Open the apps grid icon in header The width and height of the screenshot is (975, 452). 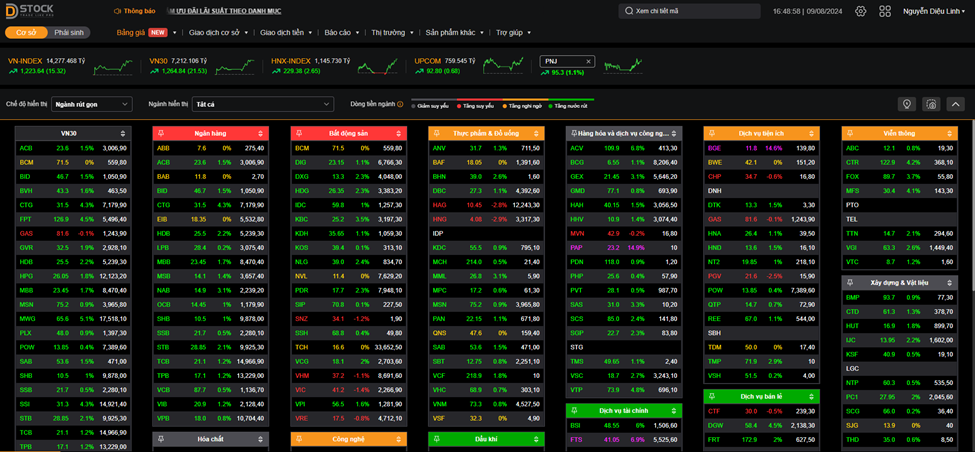[885, 11]
